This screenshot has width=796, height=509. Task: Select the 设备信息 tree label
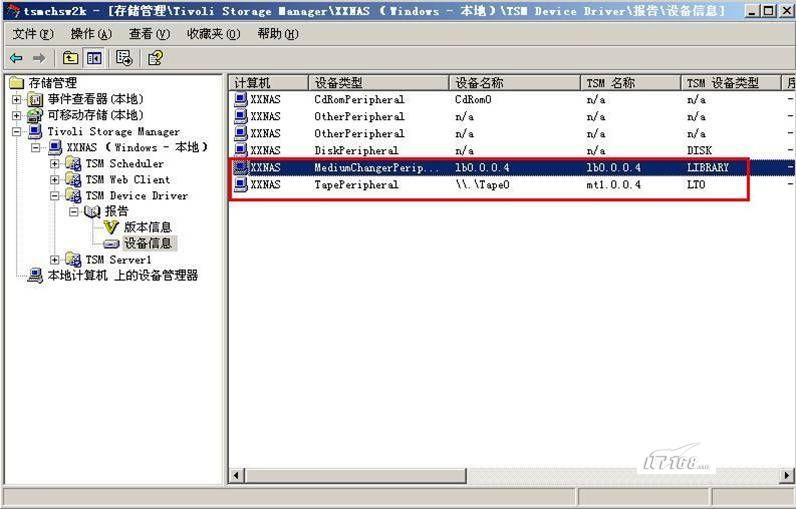click(x=148, y=244)
